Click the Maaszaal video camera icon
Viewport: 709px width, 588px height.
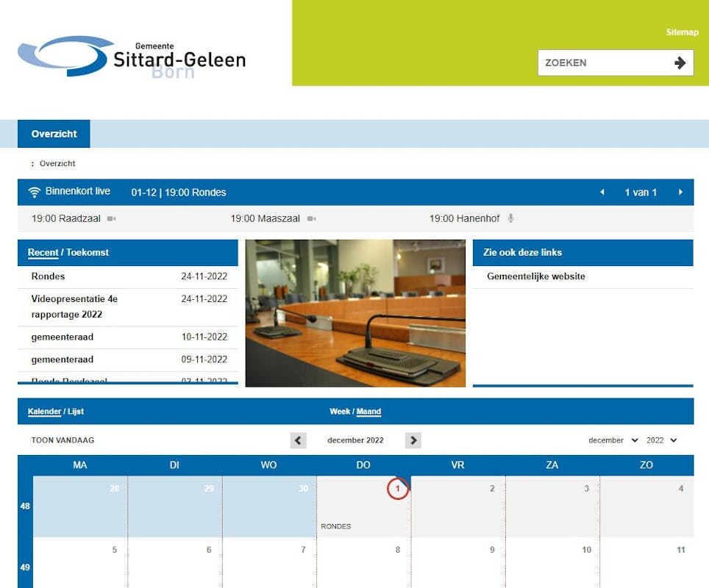click(311, 219)
